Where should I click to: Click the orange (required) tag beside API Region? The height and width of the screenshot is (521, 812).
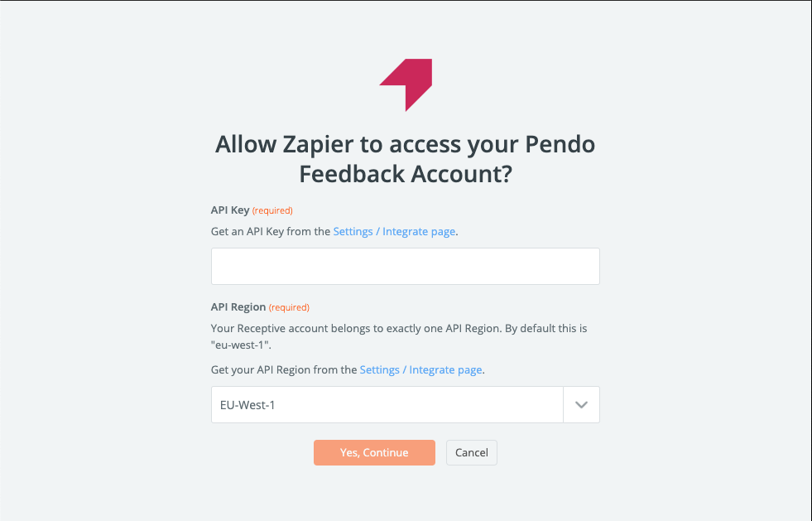coord(289,307)
